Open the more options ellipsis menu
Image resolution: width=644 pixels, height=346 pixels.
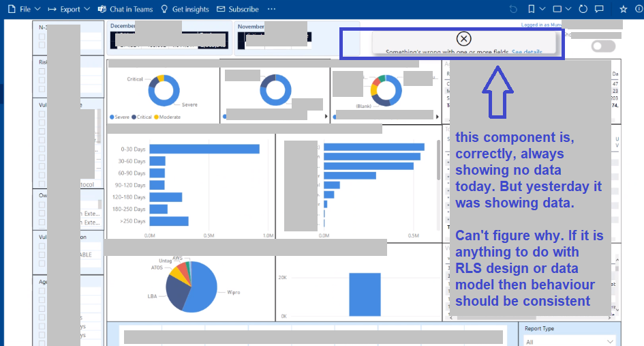pyautogui.click(x=271, y=9)
